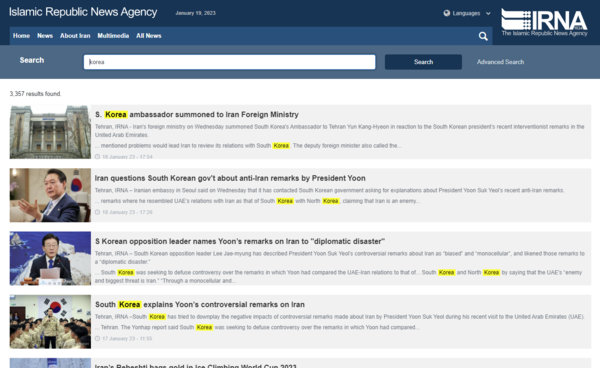The image size is (600, 368).
Task: Click the soldiers with Korean flag thumbnail
Action: [50, 321]
